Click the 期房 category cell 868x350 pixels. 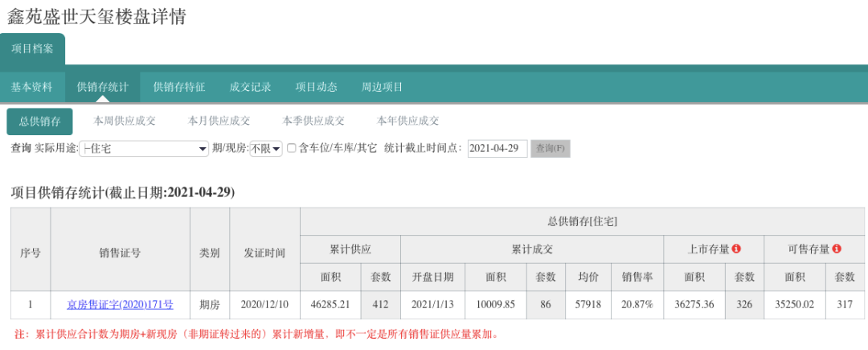tap(210, 305)
